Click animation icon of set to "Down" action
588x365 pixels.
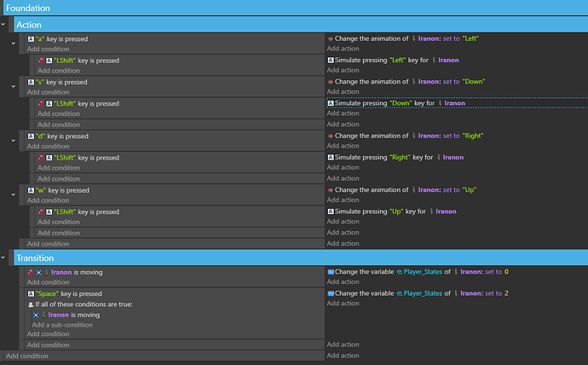tap(331, 82)
